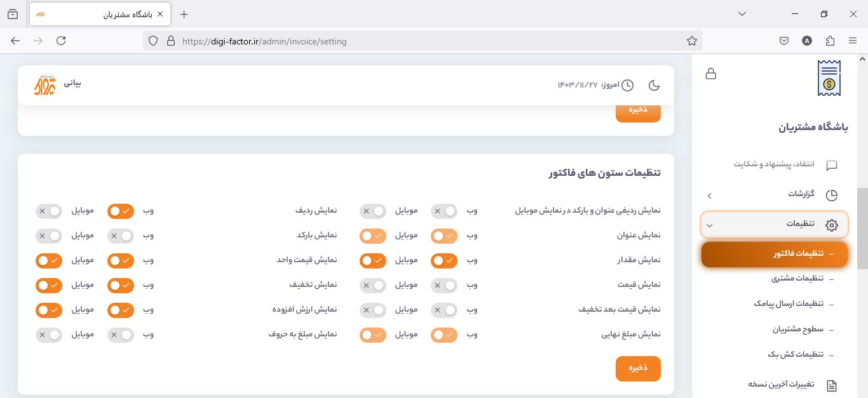Open the Firefox list all tabs dropdown

tap(742, 14)
